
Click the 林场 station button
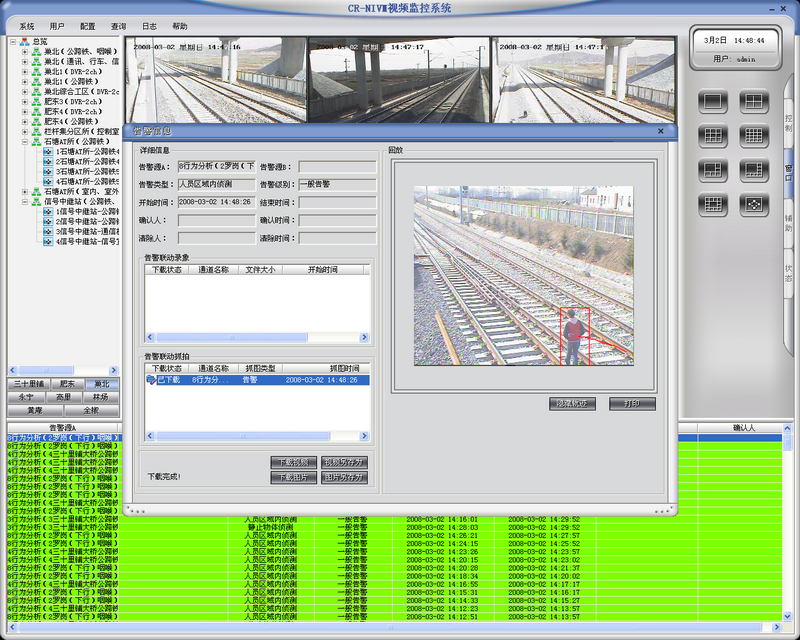coord(101,397)
